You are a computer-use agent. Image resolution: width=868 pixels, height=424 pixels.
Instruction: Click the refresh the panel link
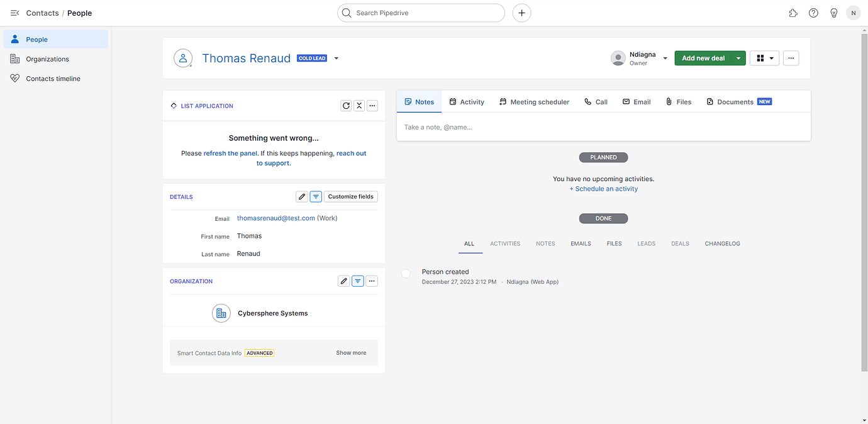pyautogui.click(x=230, y=153)
